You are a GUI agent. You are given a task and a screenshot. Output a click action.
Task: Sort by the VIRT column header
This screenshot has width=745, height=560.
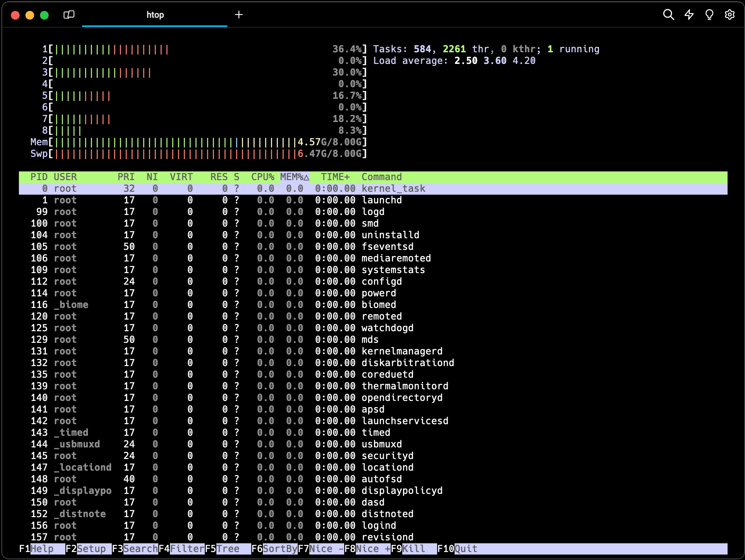(181, 177)
